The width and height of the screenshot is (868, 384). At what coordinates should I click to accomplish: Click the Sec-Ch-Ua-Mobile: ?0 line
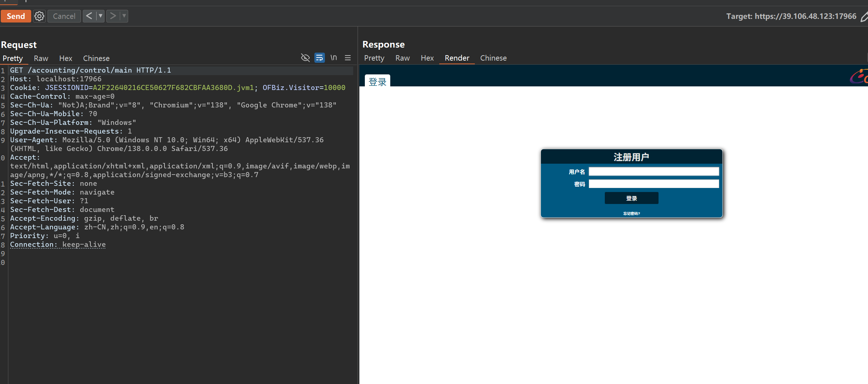click(x=53, y=114)
